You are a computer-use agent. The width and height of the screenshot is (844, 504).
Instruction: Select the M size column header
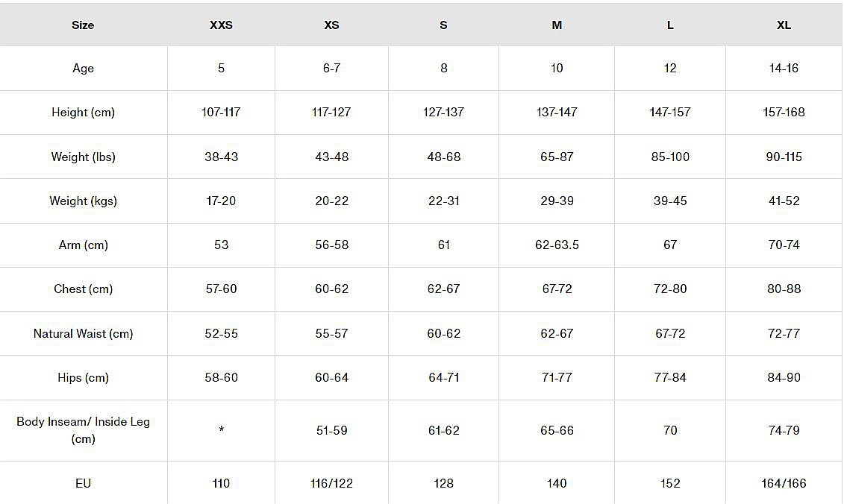[557, 25]
